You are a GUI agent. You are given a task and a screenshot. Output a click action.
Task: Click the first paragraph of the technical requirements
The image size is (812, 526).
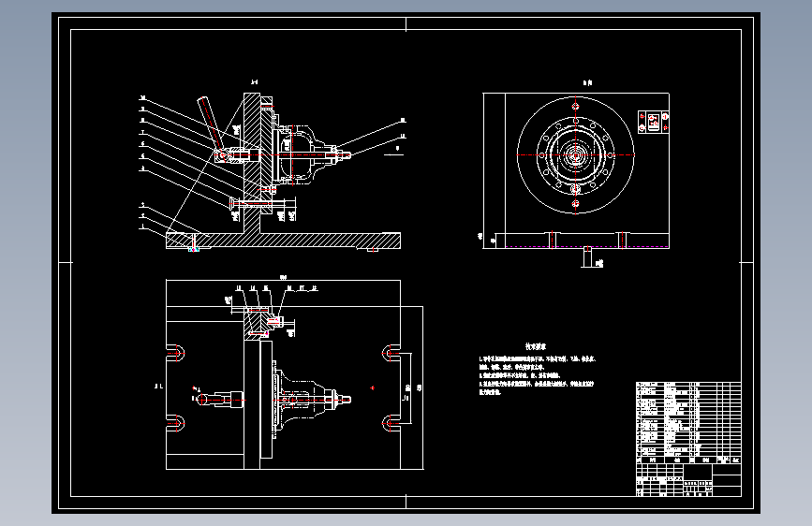click(x=537, y=362)
